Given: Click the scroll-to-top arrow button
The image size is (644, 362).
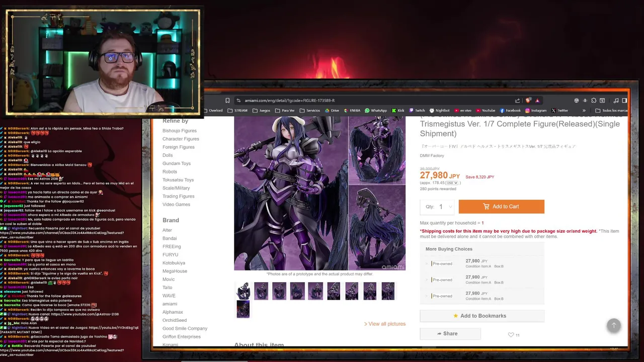Looking at the screenshot, I should (613, 325).
